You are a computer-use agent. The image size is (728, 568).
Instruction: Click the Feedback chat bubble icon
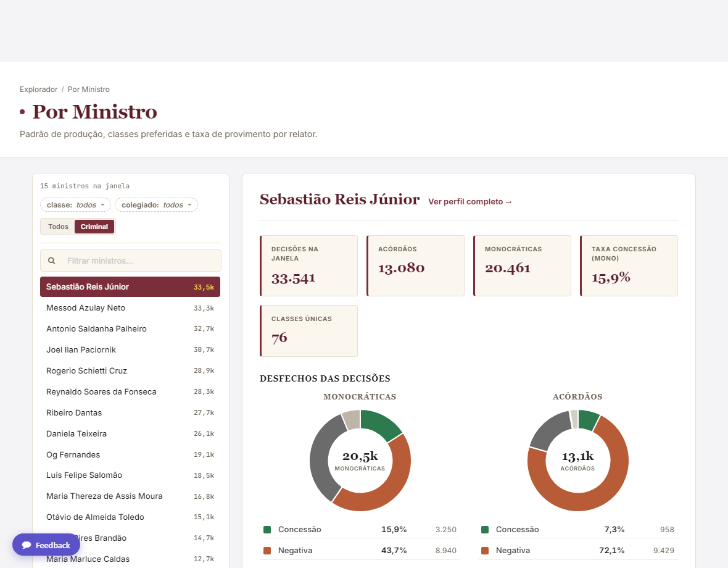[27, 545]
